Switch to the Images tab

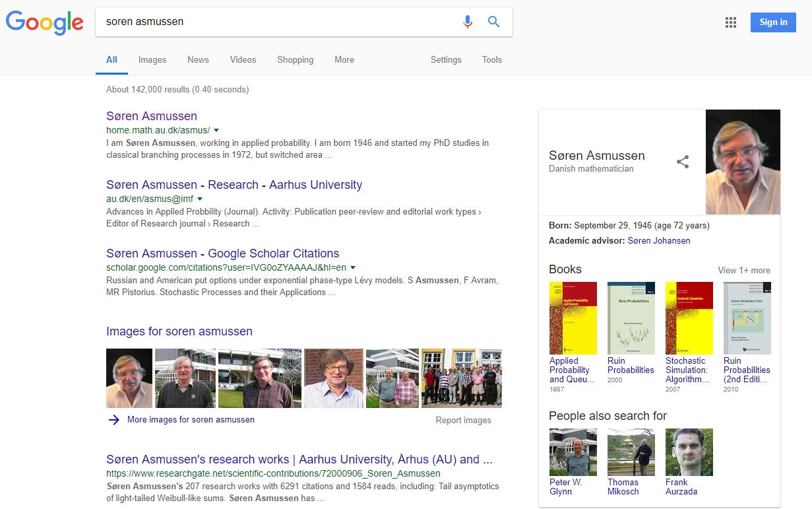click(152, 59)
